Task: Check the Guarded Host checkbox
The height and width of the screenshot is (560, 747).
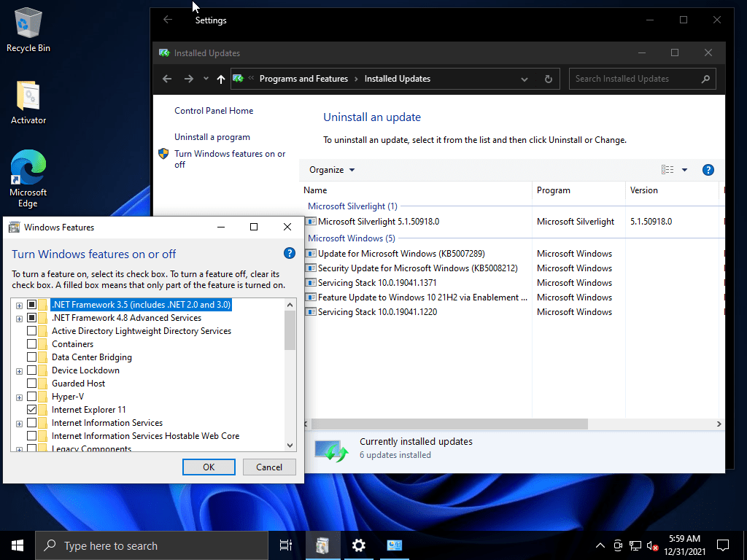Action: (32, 383)
